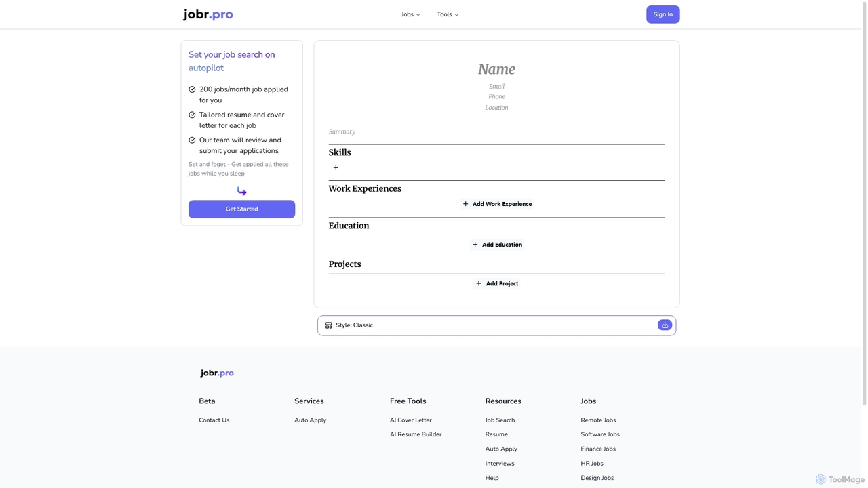Click the Projects section heading
Viewport: 868px width, 488px height.
[x=344, y=264]
